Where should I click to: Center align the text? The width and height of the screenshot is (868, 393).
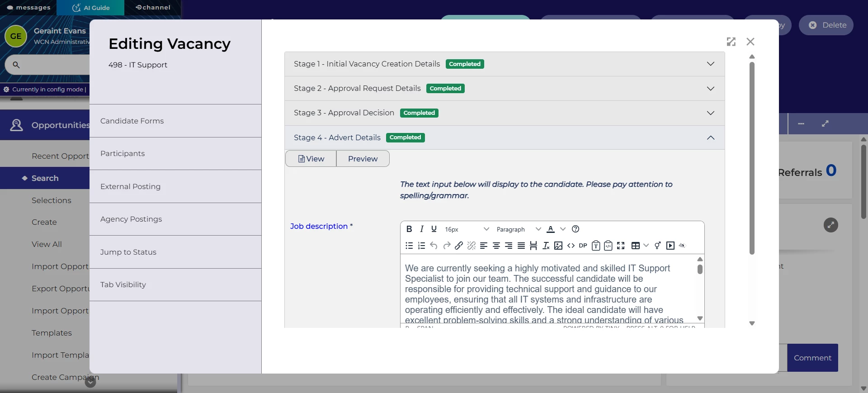tap(496, 246)
